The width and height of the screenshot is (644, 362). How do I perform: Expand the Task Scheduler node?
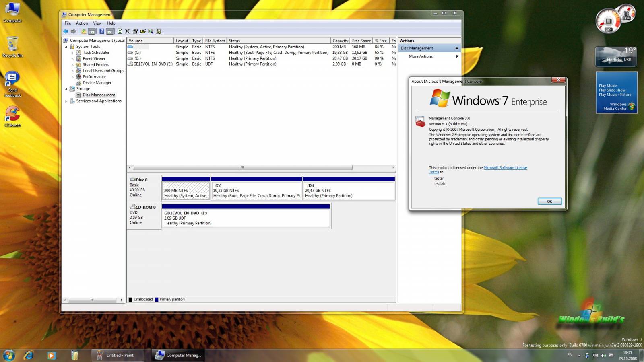(x=73, y=53)
